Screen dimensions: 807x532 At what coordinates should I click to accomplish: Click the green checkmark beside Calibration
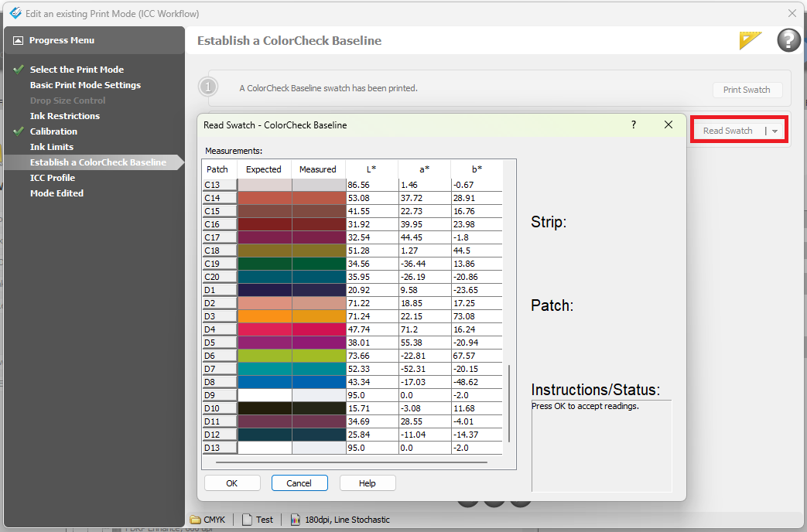pyautogui.click(x=19, y=131)
